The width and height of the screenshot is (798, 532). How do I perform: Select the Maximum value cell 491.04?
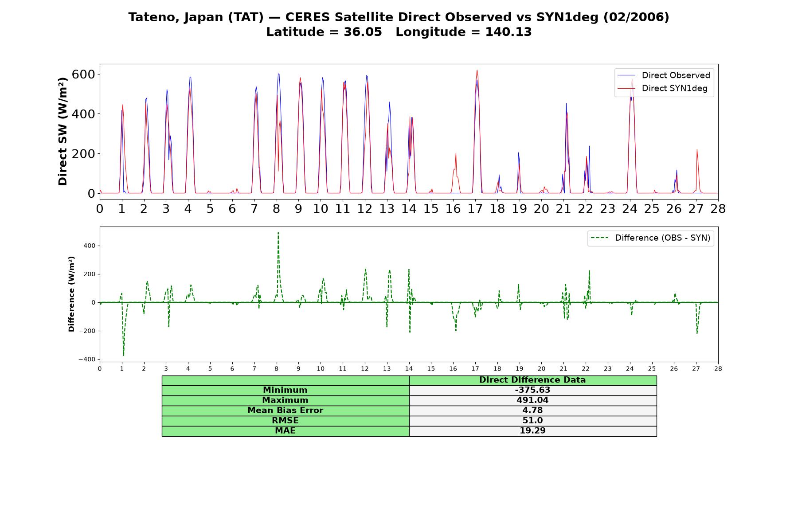tap(532, 400)
